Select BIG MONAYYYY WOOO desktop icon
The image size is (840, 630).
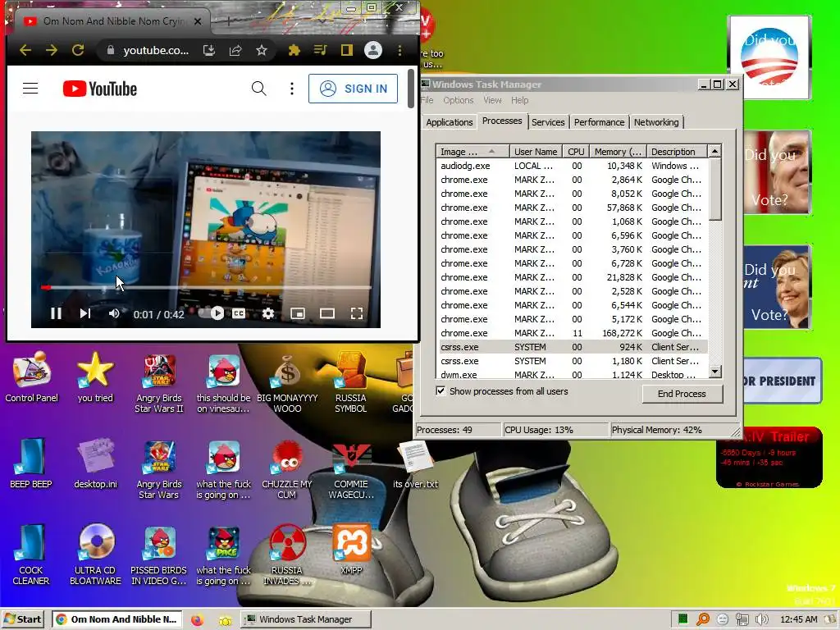(287, 383)
